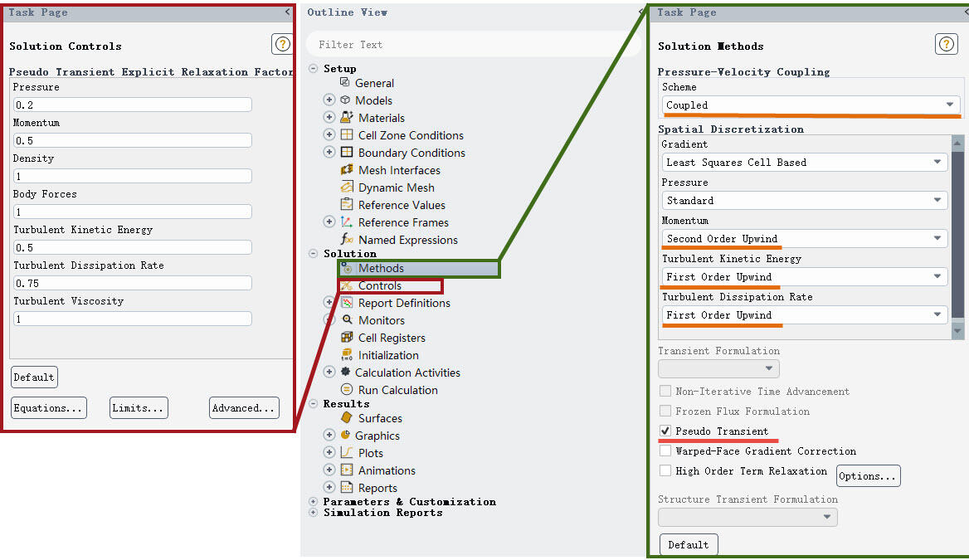
Task: Click the Surfaces icon under Results
Action: [347, 418]
